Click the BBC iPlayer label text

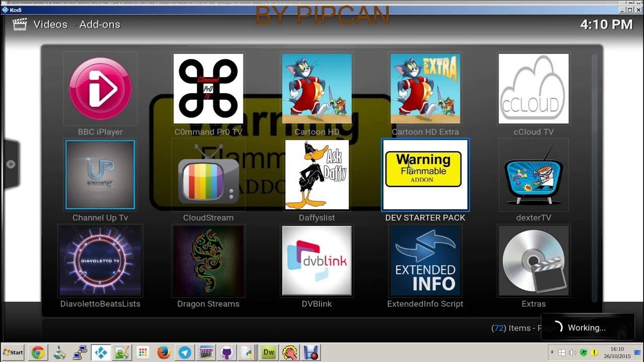click(x=100, y=132)
